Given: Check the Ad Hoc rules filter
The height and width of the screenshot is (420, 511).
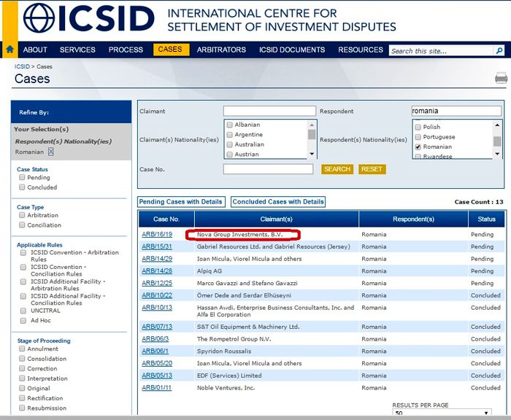Looking at the screenshot, I should click(x=23, y=320).
